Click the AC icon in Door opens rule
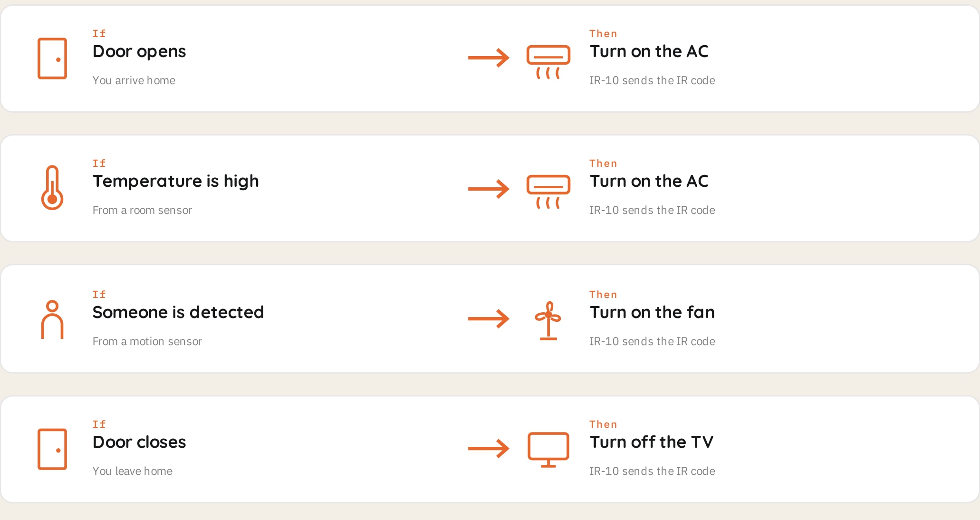Image resolution: width=980 pixels, height=520 pixels. [548, 62]
